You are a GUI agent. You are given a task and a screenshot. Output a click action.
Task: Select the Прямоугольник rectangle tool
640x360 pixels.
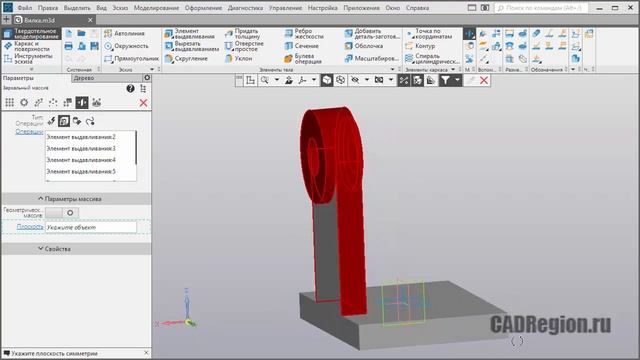click(x=131, y=59)
